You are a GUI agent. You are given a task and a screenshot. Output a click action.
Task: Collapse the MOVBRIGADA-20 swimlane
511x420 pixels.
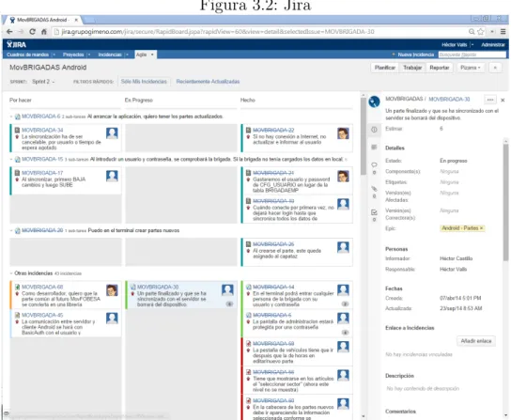point(11,230)
